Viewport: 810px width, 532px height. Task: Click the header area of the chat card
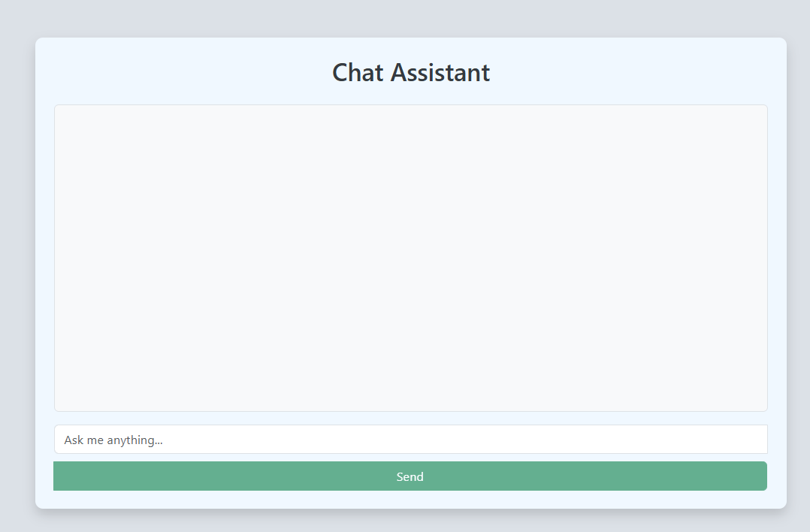tap(410, 72)
